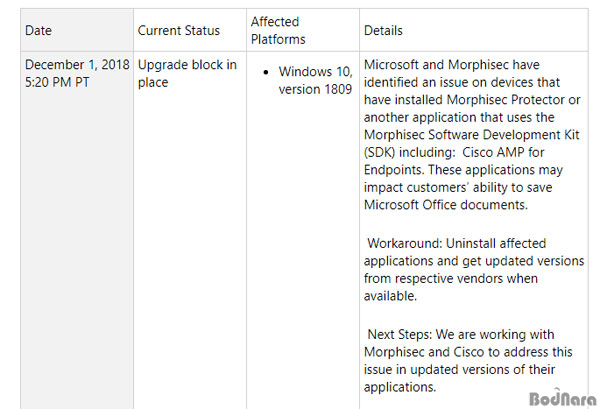
Task: Click the Upgrade block in place status
Action: 187,73
